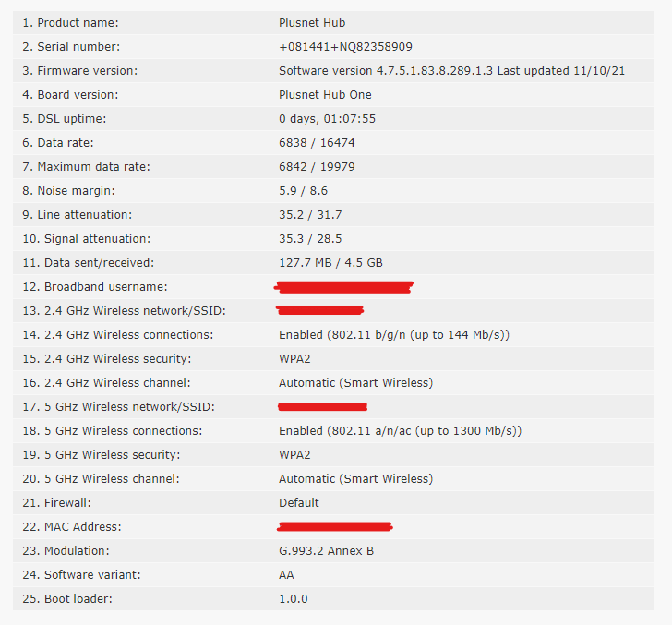The image size is (672, 625).
Task: Click the redacted MAC Address value
Action: pos(335,526)
